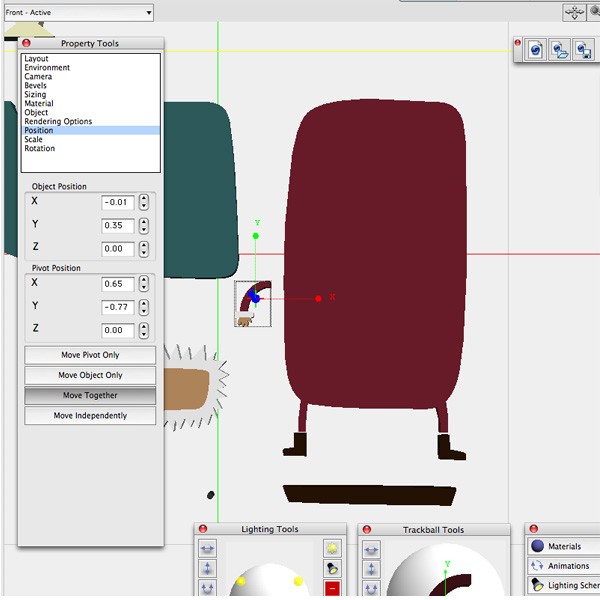
Task: Select Rotation in the property list
Action: [x=40, y=149]
